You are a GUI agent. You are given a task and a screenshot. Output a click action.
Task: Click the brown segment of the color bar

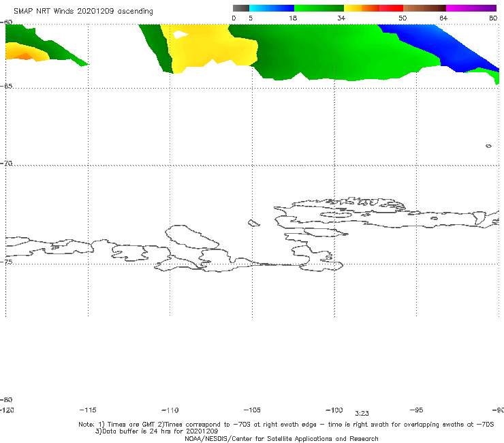tap(424, 8)
